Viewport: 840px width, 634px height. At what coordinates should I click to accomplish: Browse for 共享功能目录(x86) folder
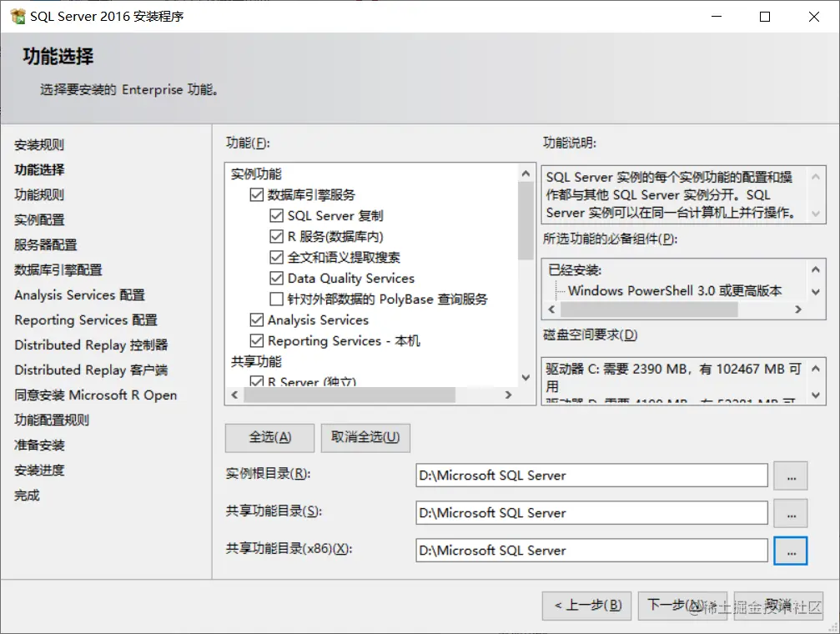791,551
